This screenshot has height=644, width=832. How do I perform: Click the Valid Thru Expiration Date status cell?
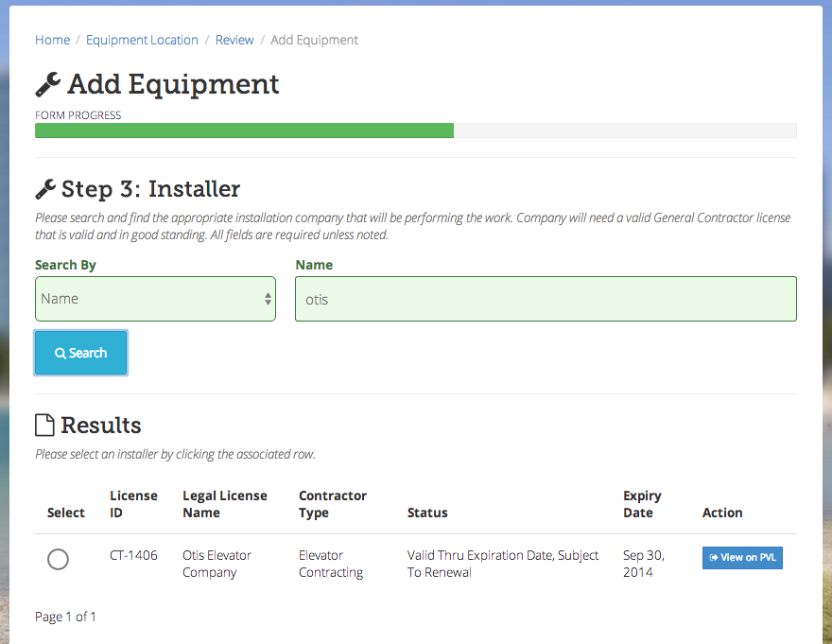503,564
